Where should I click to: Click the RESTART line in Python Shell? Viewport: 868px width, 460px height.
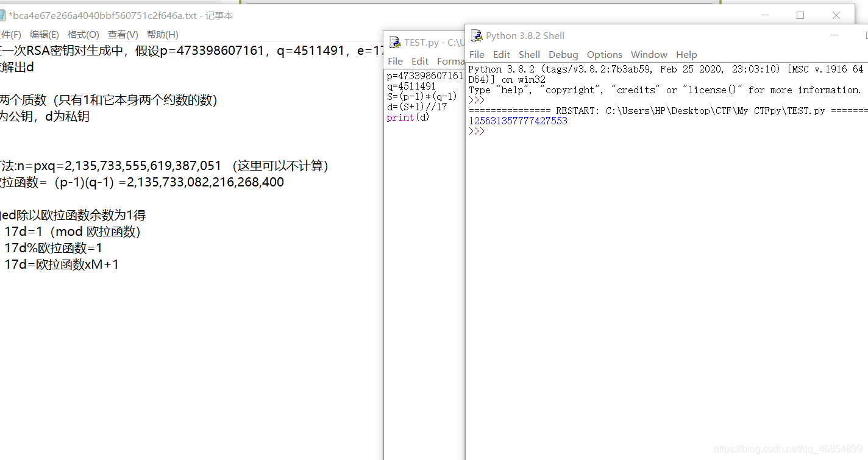667,110
